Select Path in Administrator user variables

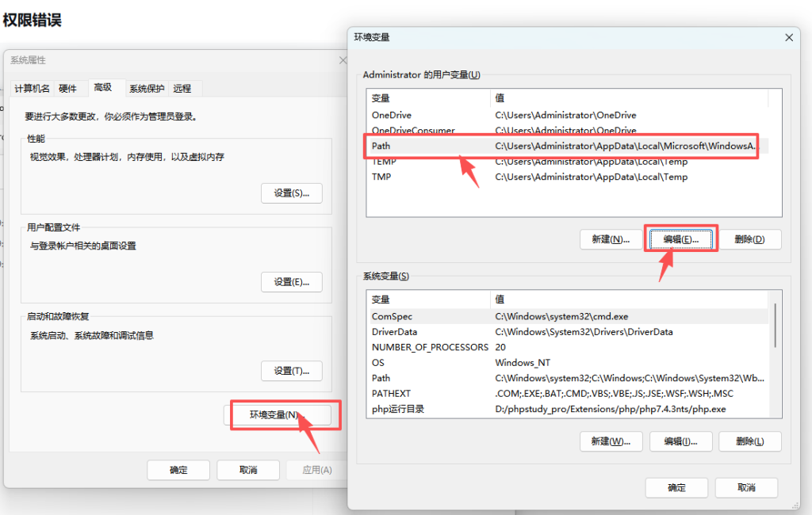click(381, 146)
